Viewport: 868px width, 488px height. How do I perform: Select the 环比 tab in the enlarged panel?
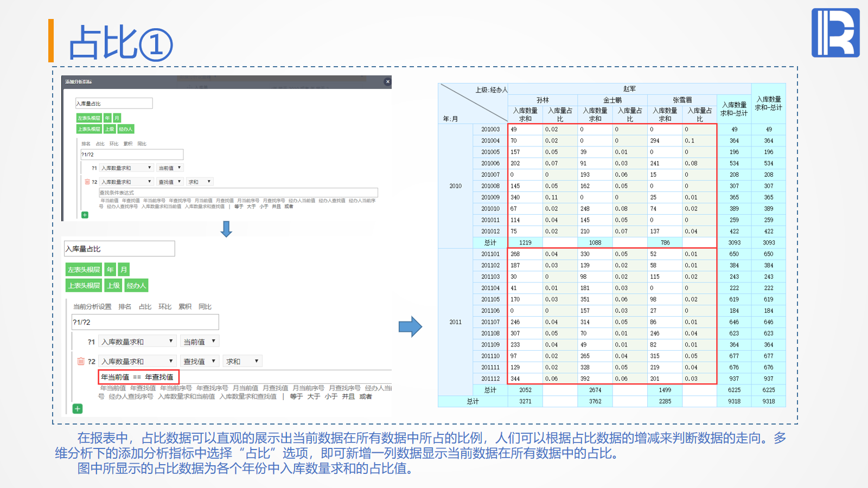165,307
